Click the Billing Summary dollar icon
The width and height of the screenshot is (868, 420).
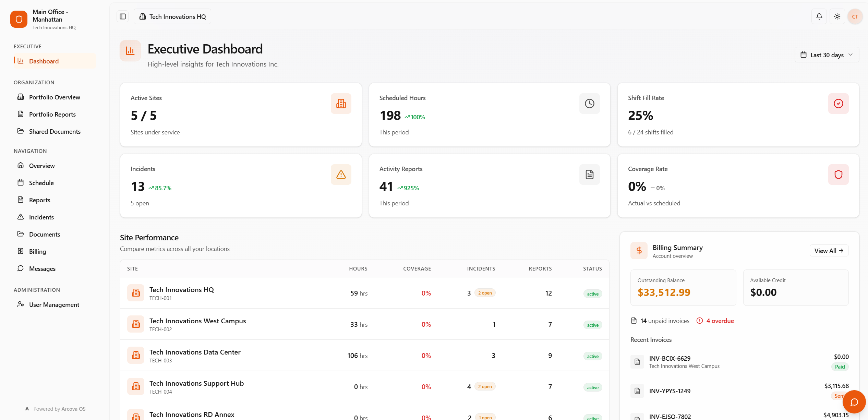[x=639, y=251]
